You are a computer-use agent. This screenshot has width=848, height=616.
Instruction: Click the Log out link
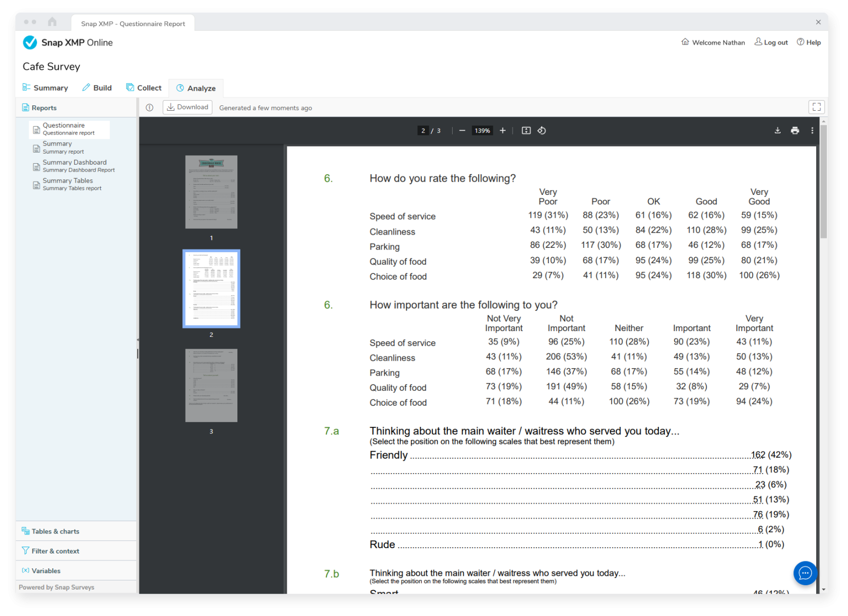[x=771, y=42]
